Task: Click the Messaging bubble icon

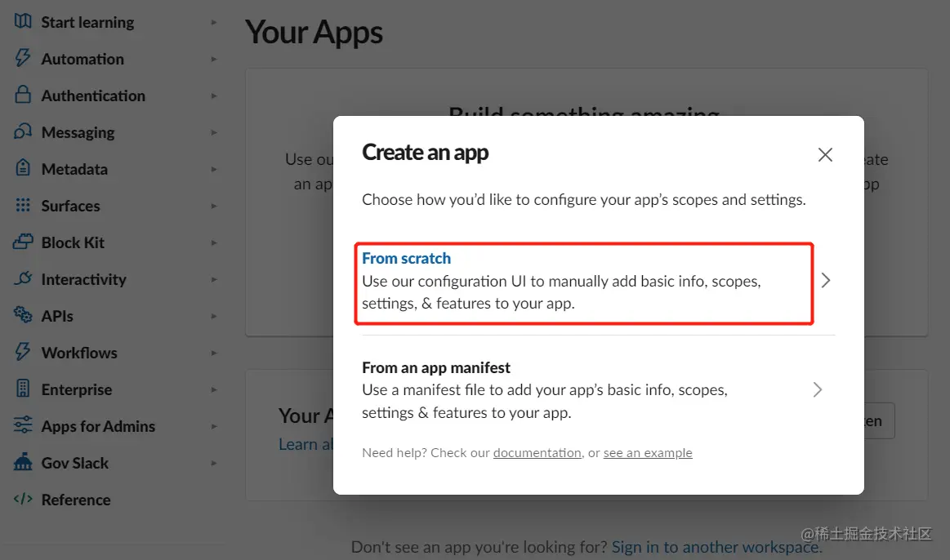Action: (23, 132)
